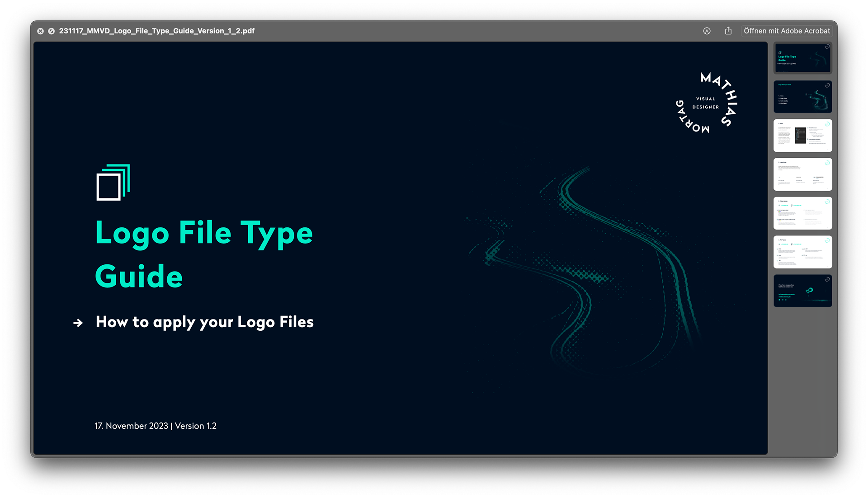This screenshot has width=868, height=498.
Task: Click the prohibited-sign icon beside the filename
Action: pos(51,31)
